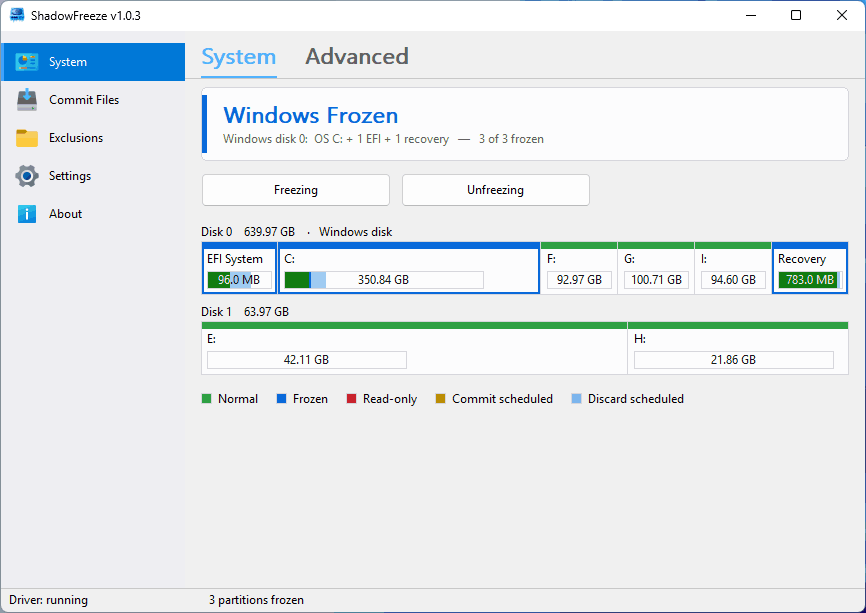The height and width of the screenshot is (613, 866).
Task: Click the Discard scheduled legend swatch
Action: tap(576, 399)
